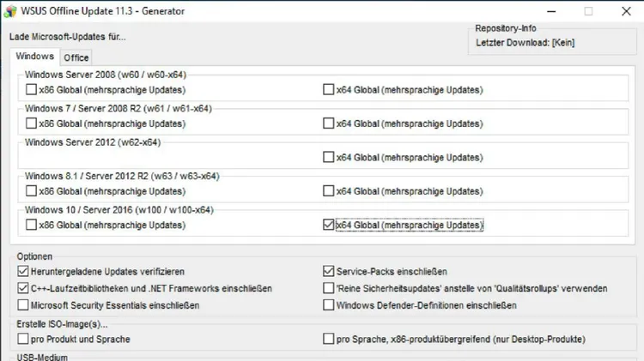Viewport: 644px width, 361px height.
Task: Tick x64 Global for Windows Server 2012
Action: pyautogui.click(x=329, y=157)
